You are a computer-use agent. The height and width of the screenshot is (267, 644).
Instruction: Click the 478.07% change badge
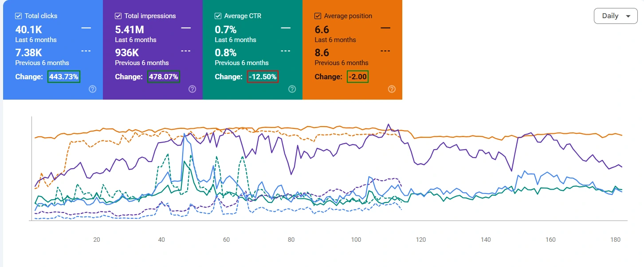pos(164,77)
